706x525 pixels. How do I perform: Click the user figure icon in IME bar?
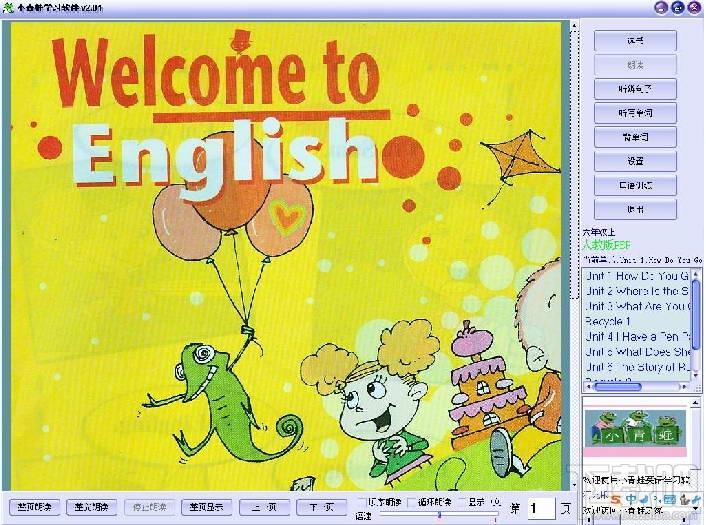pyautogui.click(x=683, y=498)
